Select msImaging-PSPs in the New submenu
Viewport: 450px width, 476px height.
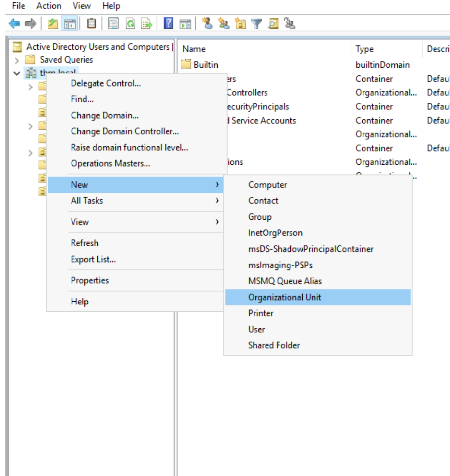(x=318, y=265)
